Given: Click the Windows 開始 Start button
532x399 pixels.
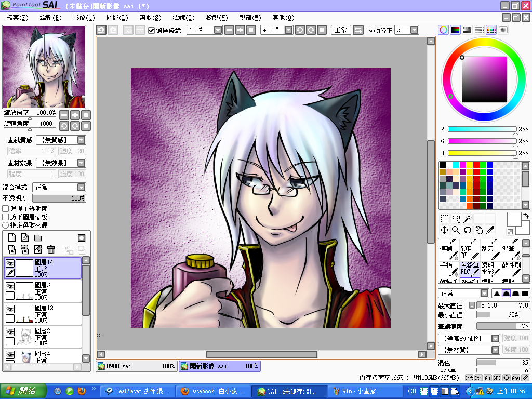Looking at the screenshot, I should pos(23,391).
